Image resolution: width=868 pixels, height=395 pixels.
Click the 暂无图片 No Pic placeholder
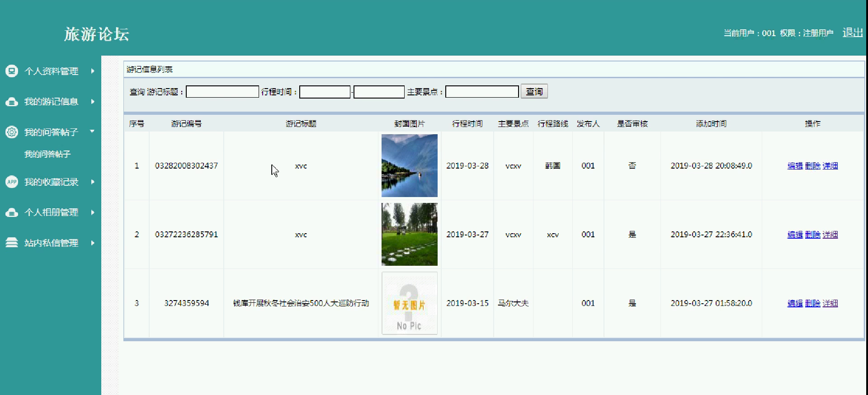coord(410,303)
